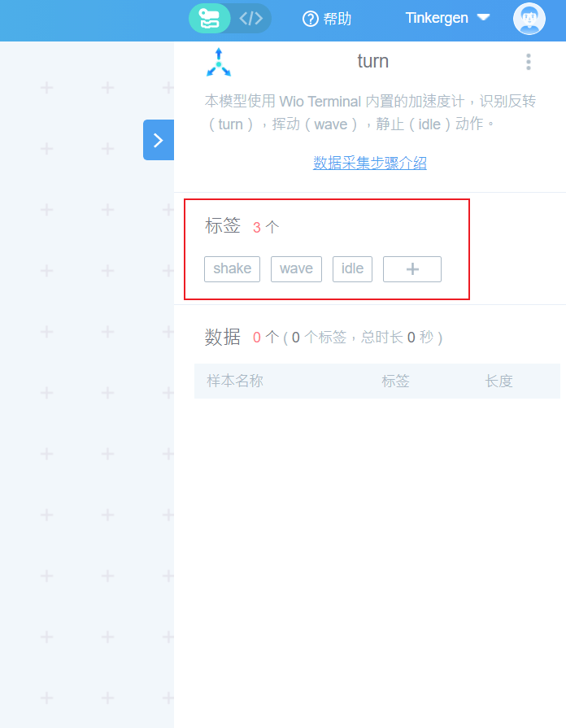The image size is (566, 728).
Task: Select the shake label
Action: pyautogui.click(x=232, y=268)
